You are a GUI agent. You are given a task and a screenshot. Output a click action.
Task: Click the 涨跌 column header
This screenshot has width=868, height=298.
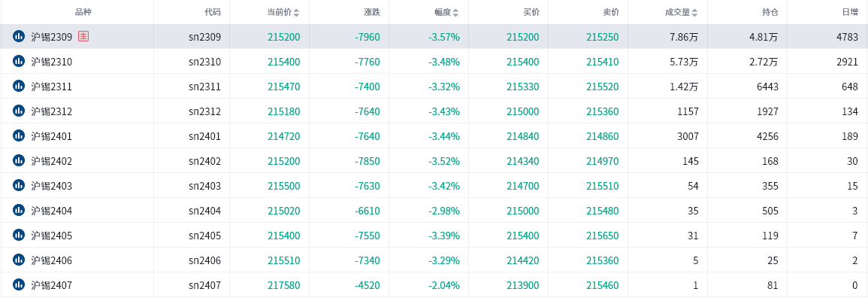(372, 12)
